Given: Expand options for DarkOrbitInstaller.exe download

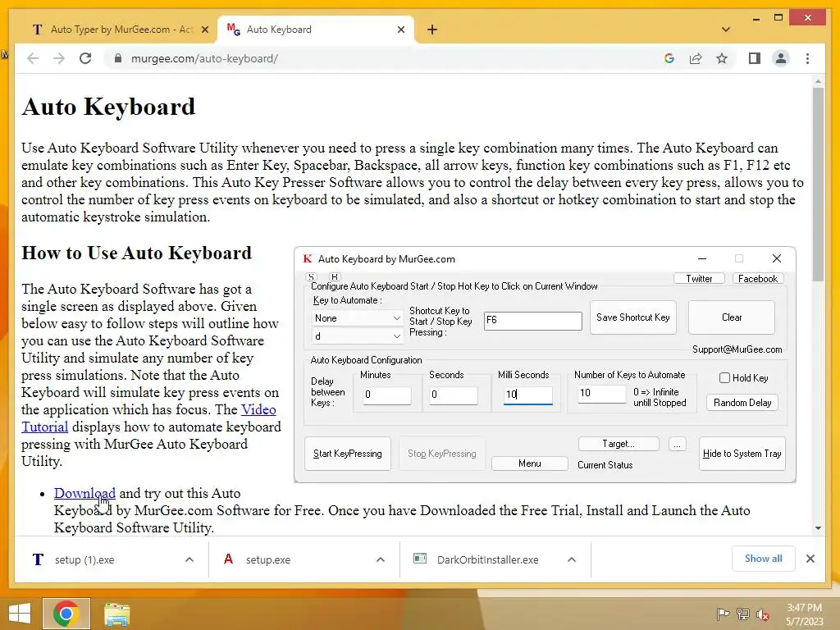Looking at the screenshot, I should (x=572, y=559).
